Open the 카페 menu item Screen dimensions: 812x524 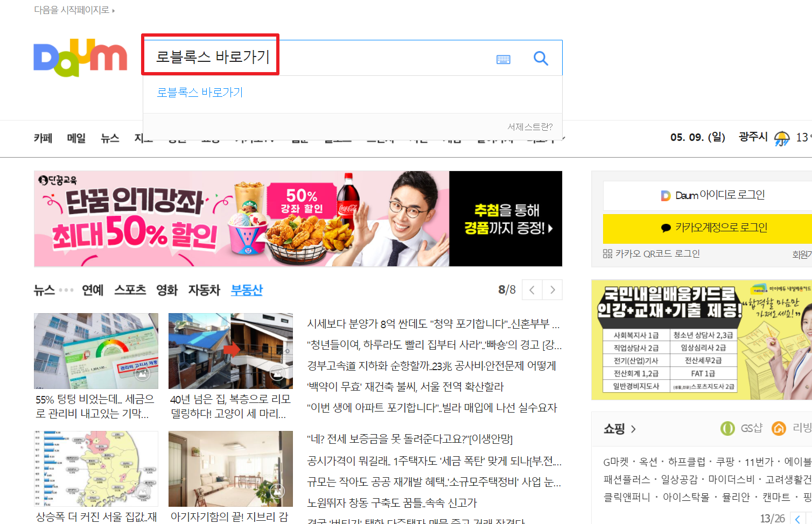coord(43,138)
